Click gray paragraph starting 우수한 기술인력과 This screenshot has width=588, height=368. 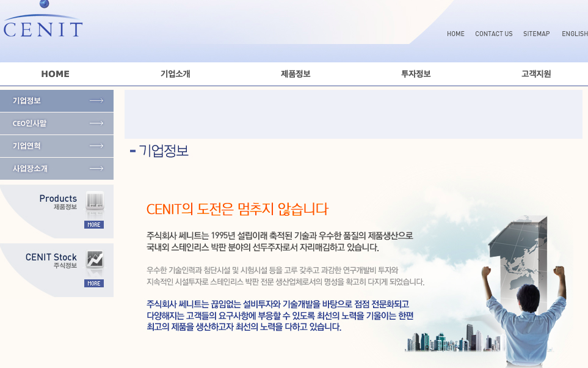[x=285, y=276]
